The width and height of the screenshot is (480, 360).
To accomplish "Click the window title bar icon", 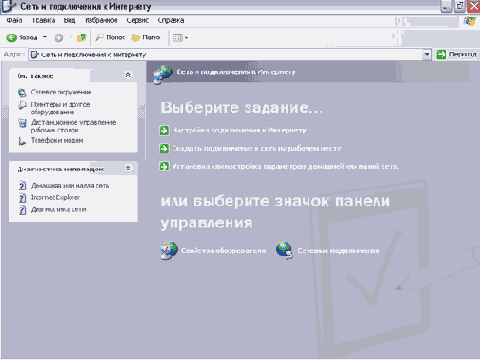I will pyautogui.click(x=9, y=6).
